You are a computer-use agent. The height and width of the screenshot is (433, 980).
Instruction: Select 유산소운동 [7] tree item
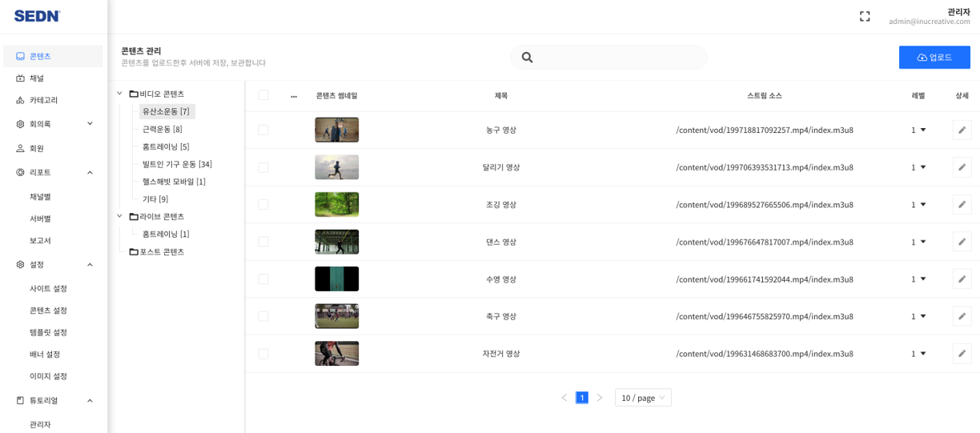point(167,111)
